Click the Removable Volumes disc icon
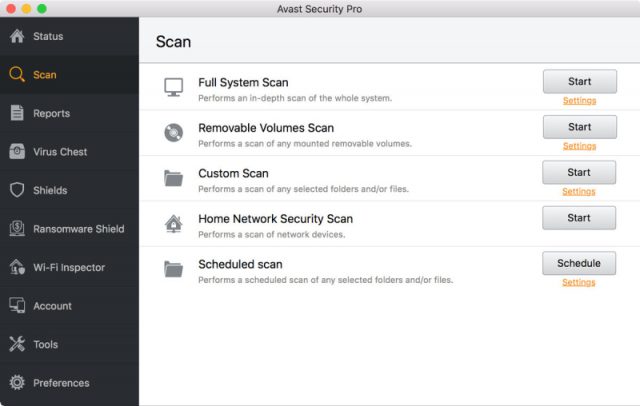Screen dimensions: 640x406 point(173,133)
